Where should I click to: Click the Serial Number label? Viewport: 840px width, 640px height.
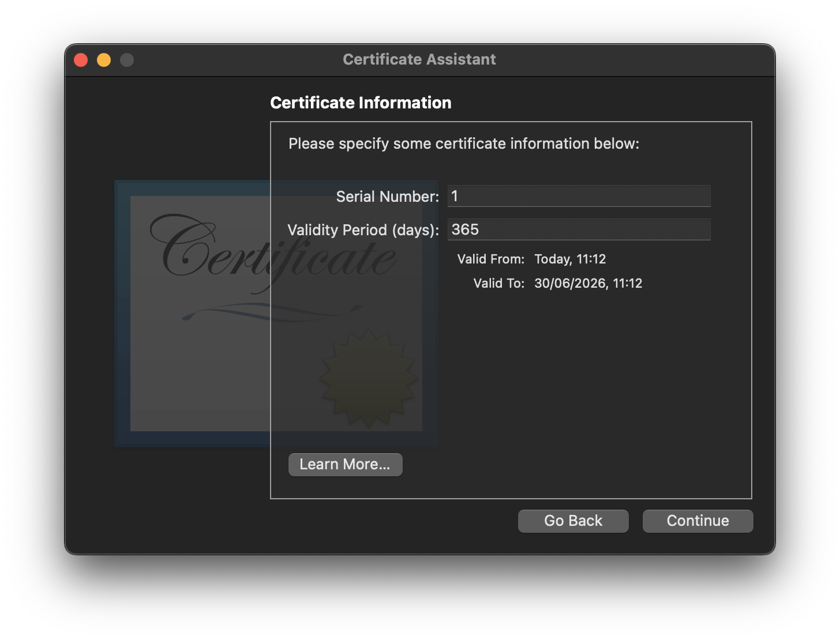(387, 197)
